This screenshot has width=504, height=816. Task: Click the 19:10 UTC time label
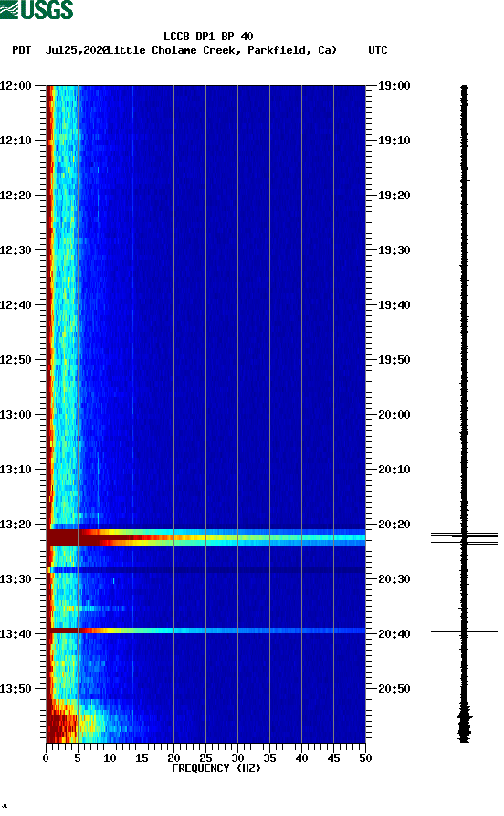click(x=394, y=140)
